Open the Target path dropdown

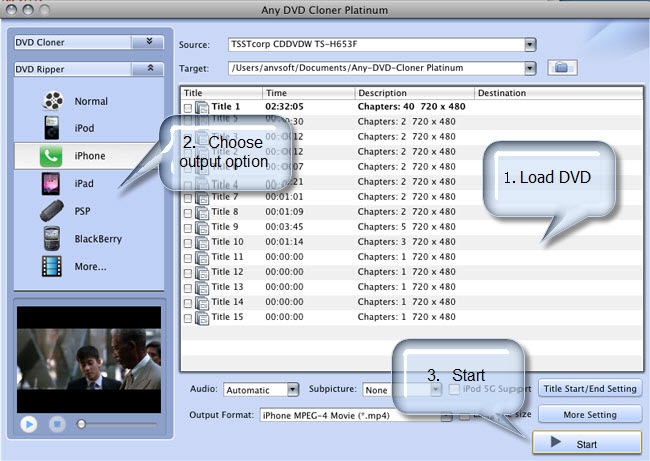[530, 68]
